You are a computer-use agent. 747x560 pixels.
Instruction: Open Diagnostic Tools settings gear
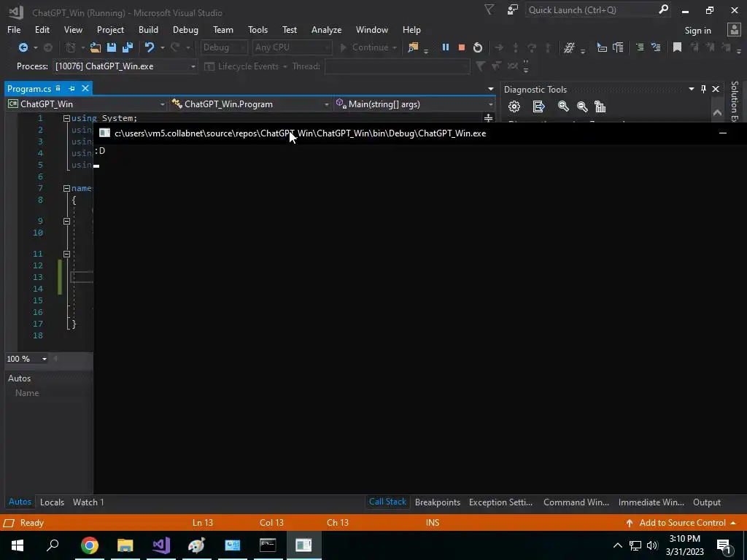coord(514,106)
